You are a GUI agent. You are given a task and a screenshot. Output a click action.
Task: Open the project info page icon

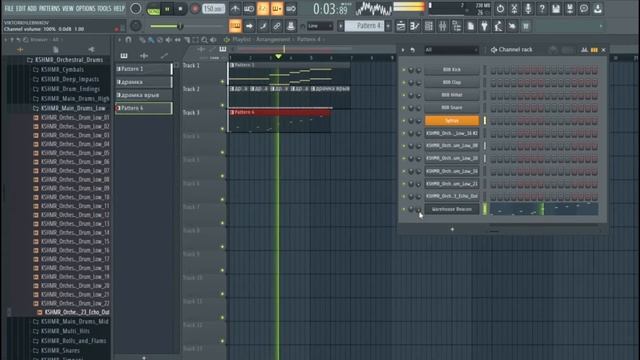coord(470,26)
